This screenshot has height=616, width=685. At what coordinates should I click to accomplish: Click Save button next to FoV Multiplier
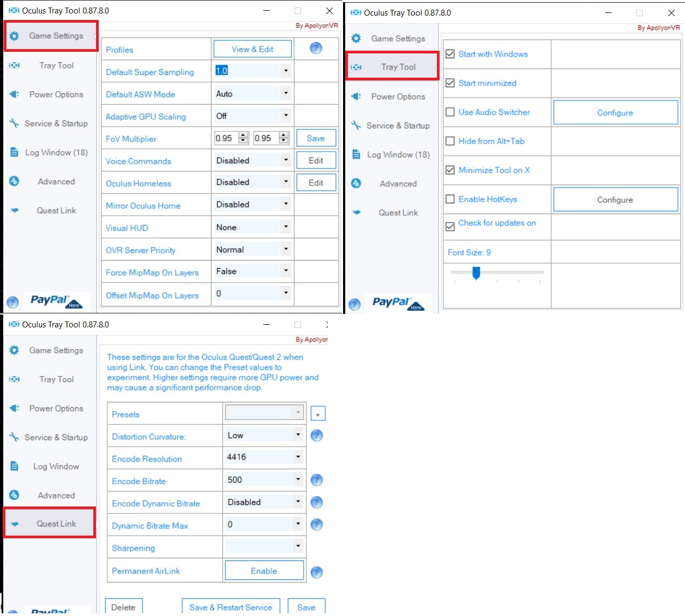pyautogui.click(x=316, y=138)
